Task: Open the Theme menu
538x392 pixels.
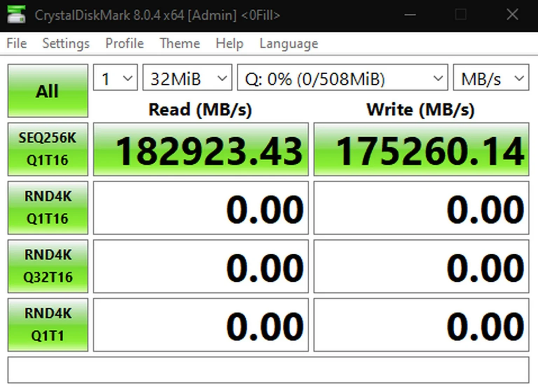Action: pos(180,43)
